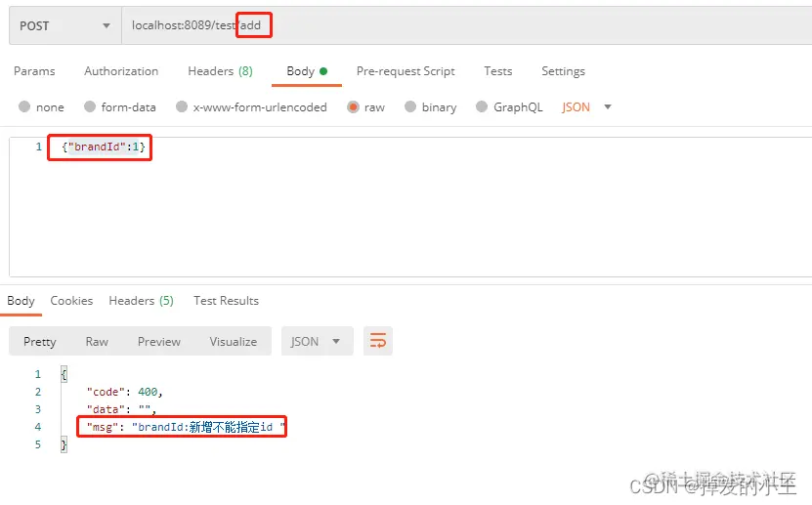View the Test Results tab

pyautogui.click(x=226, y=301)
